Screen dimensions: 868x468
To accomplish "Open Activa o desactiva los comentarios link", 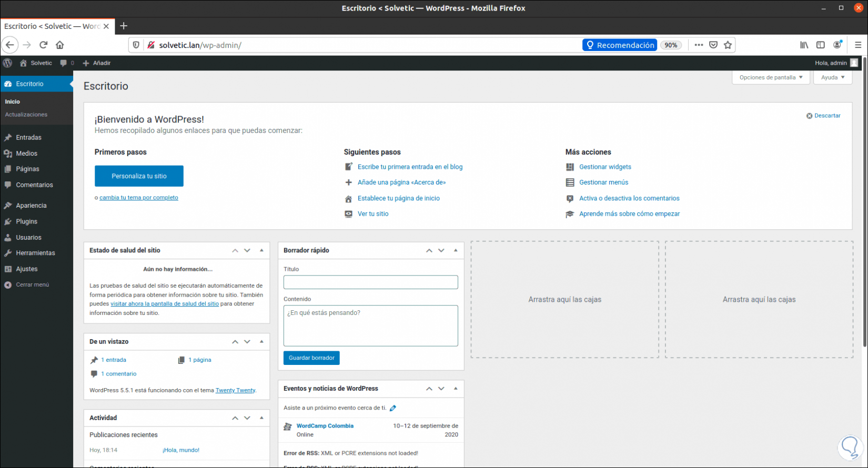I will 629,198.
